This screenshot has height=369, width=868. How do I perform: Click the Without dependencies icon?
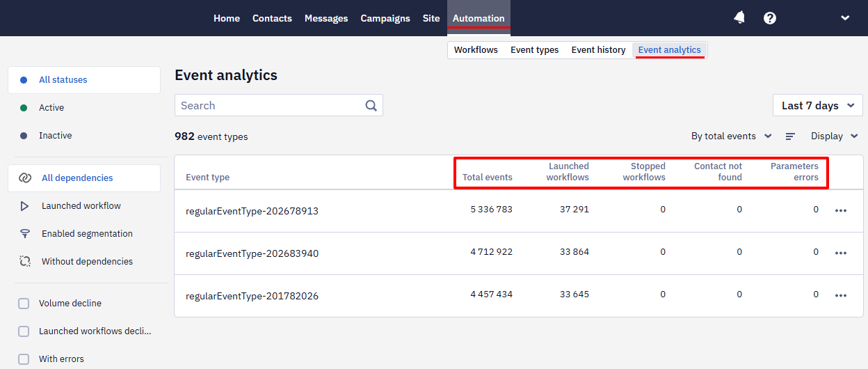(24, 262)
